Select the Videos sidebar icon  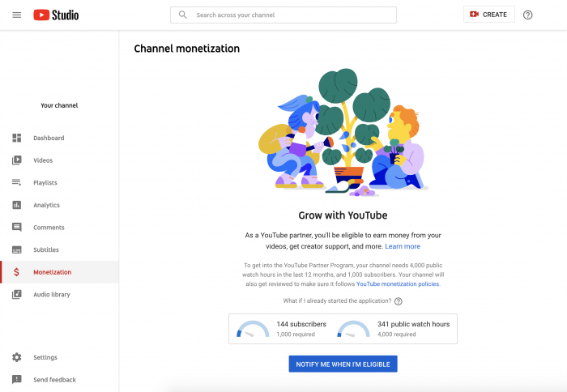coord(17,160)
